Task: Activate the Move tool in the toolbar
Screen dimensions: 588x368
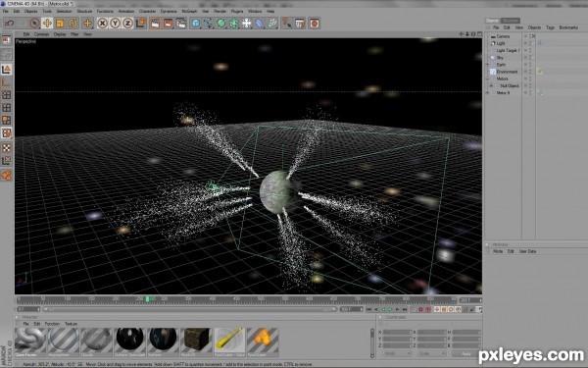Action: pyautogui.click(x=47, y=24)
